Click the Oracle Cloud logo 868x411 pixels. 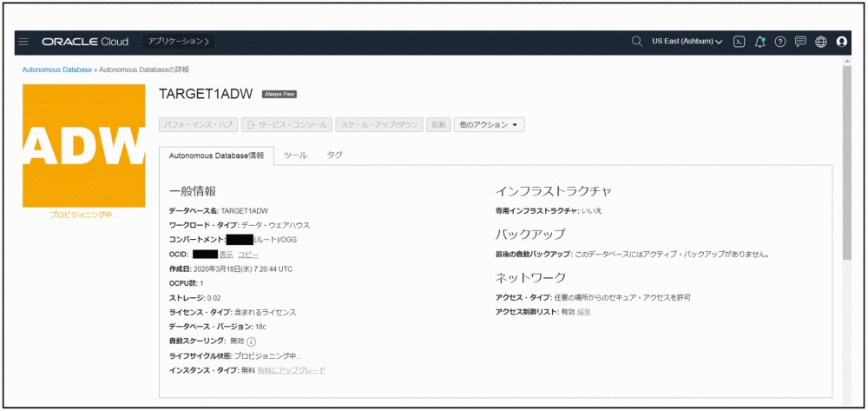tap(85, 42)
